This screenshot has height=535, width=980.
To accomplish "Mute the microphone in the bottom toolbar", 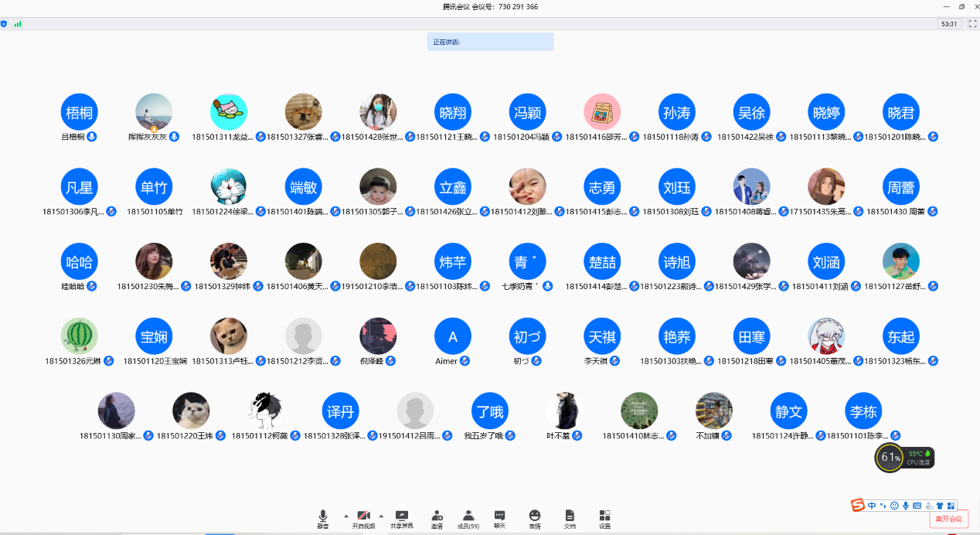I will click(x=323, y=518).
